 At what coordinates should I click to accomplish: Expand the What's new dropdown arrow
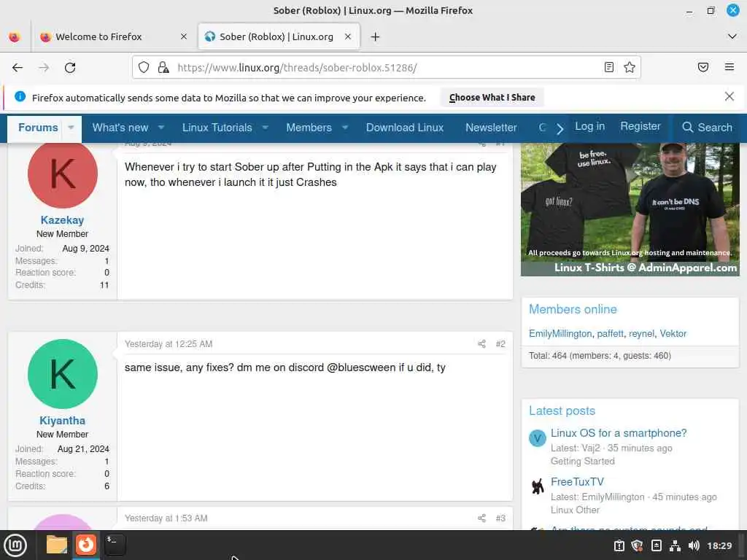[161, 128]
